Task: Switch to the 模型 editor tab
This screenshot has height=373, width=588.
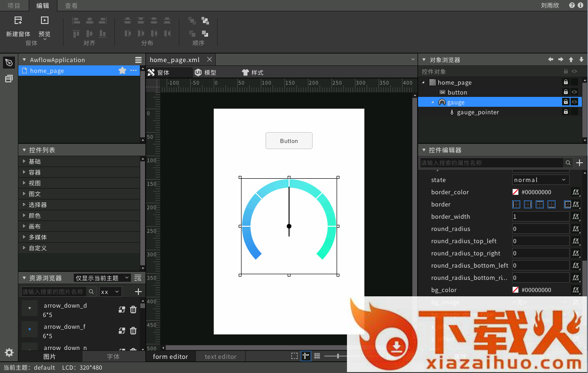Action: point(206,72)
